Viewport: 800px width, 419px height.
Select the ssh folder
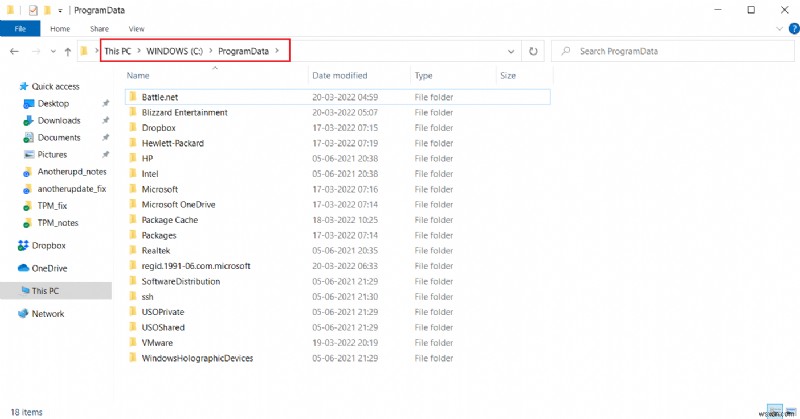point(147,297)
